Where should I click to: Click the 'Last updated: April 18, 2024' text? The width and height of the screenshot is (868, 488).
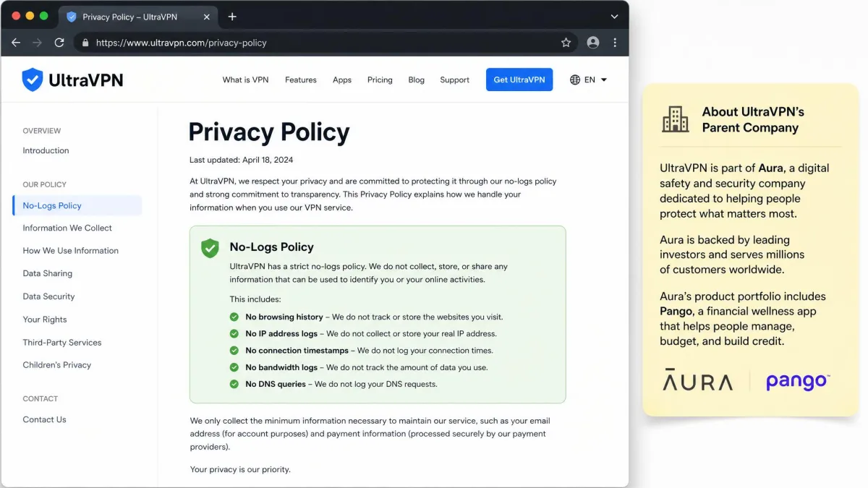242,160
